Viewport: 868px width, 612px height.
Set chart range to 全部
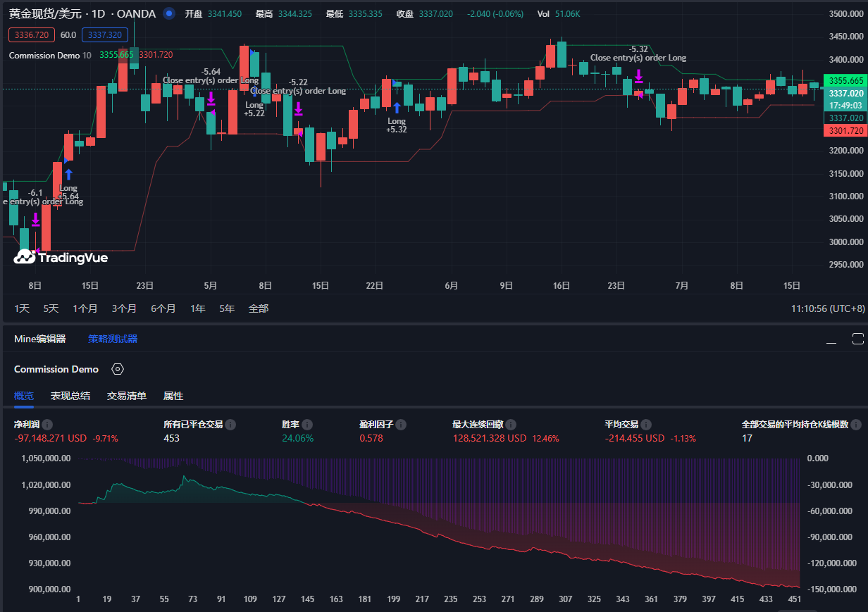(258, 308)
